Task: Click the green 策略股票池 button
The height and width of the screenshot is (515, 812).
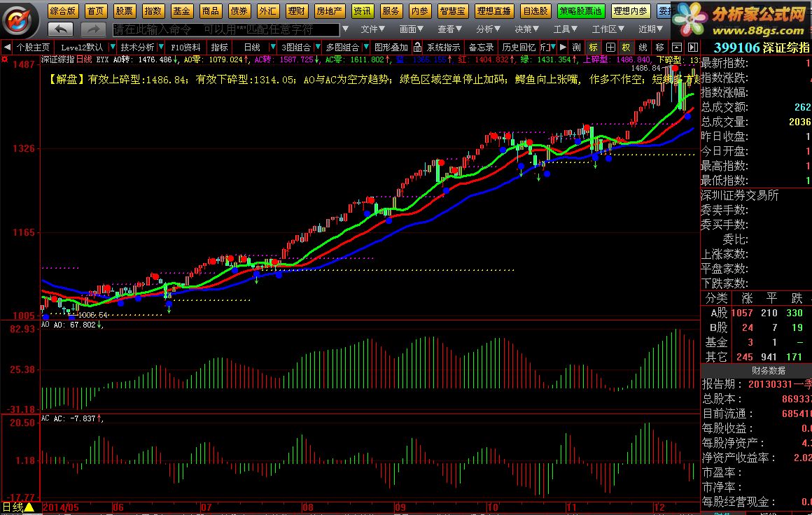Action: pos(580,10)
